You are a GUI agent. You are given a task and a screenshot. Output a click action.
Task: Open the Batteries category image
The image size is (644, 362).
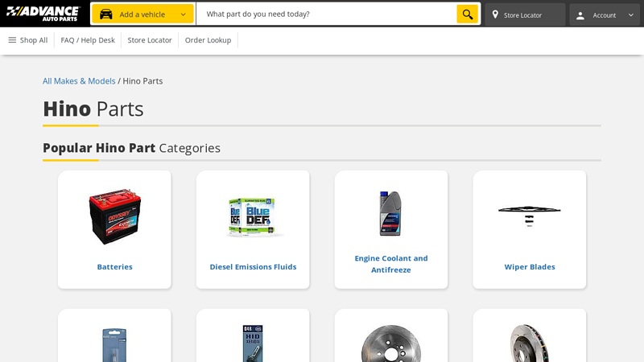[x=114, y=216]
